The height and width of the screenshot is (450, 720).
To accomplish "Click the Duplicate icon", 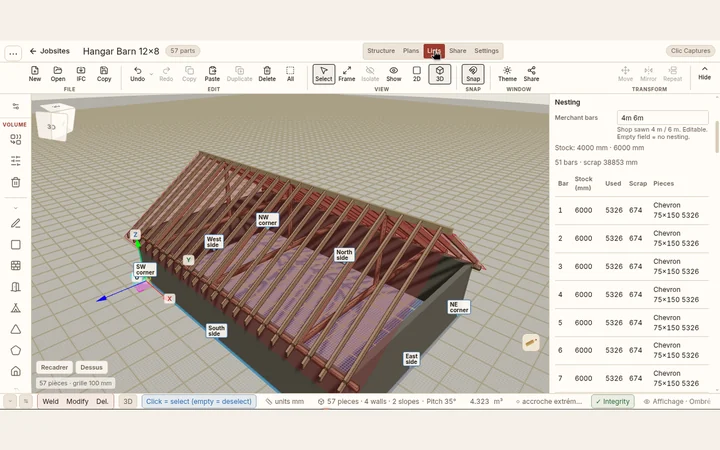I will pos(240,74).
